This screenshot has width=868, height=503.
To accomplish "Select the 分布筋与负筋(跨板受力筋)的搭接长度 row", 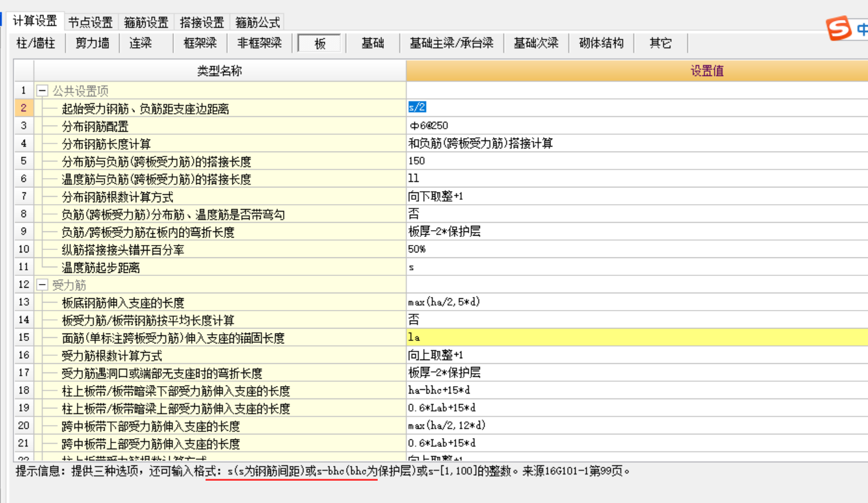I will (220, 161).
